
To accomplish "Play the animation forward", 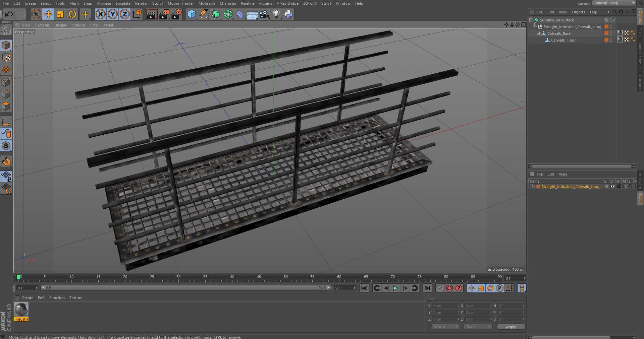I will (x=395, y=288).
